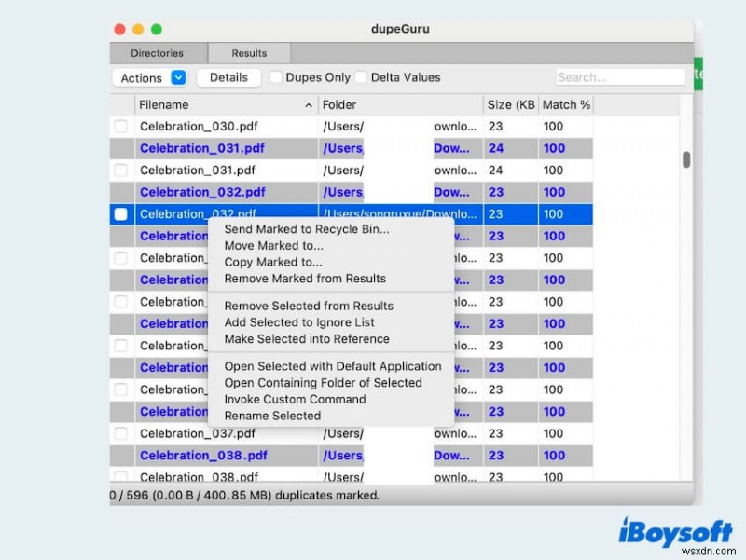The height and width of the screenshot is (560, 746).
Task: Select the Celebration_030.pdf filename
Action: click(x=199, y=127)
